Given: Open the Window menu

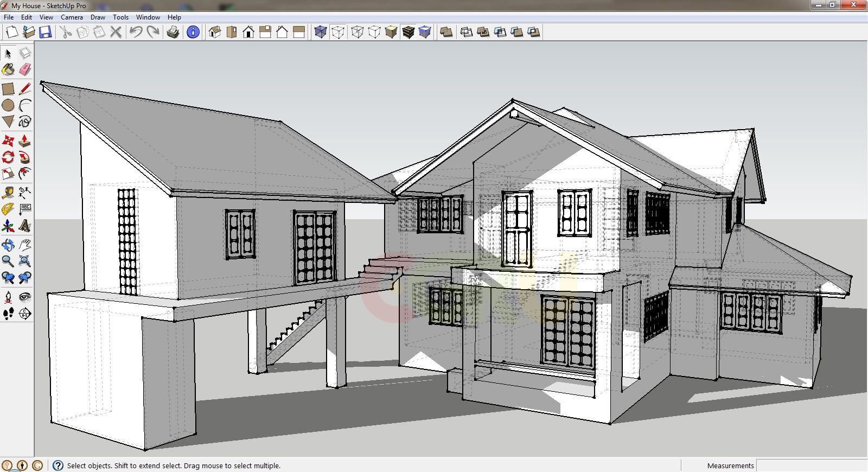Looking at the screenshot, I should click(148, 17).
